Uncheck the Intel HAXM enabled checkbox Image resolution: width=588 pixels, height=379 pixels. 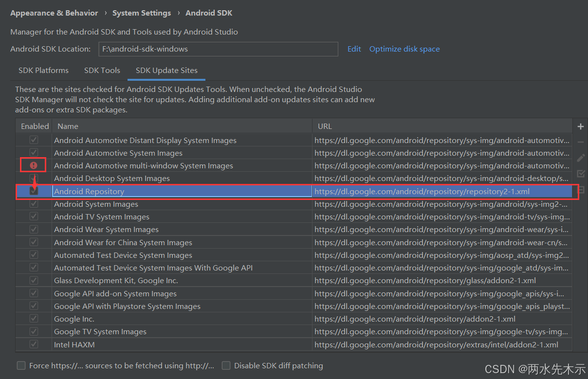tap(33, 344)
